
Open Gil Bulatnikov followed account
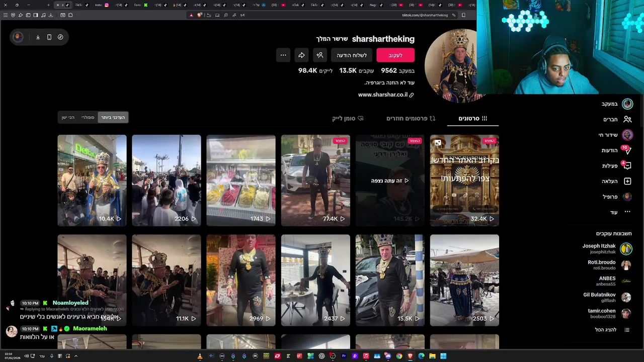click(x=607, y=297)
